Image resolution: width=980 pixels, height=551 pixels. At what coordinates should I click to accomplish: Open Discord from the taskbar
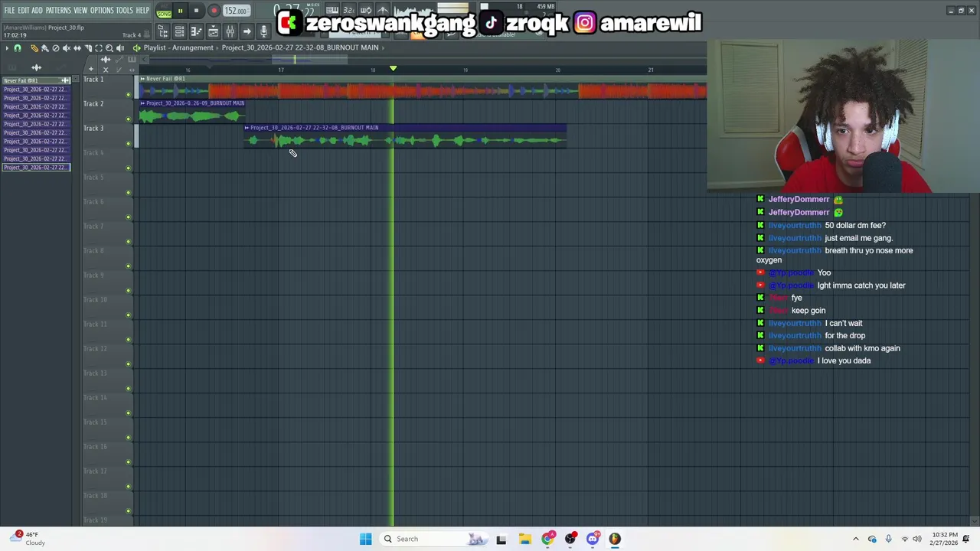593,539
